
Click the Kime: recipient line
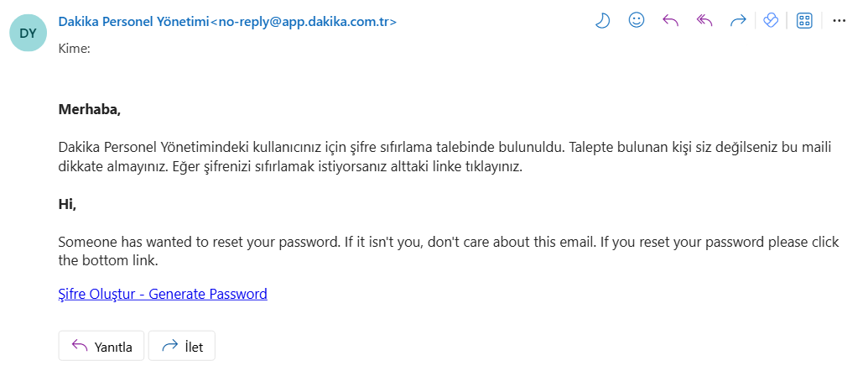point(75,49)
